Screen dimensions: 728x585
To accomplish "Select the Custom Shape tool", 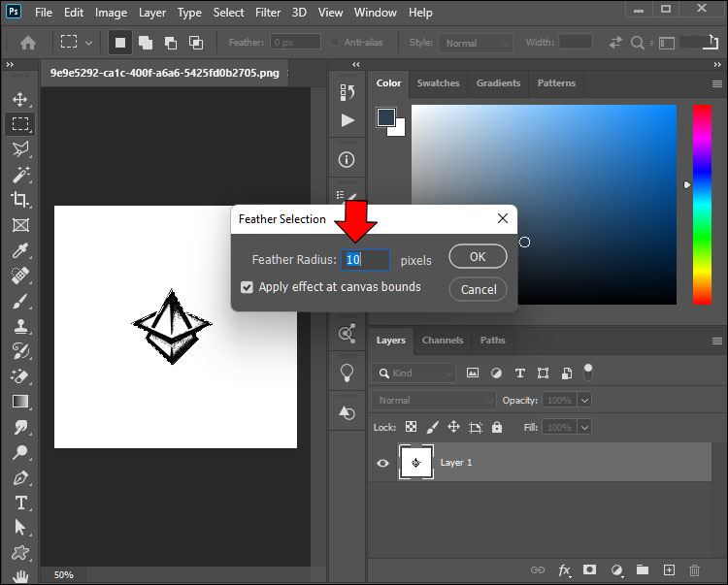I will (x=20, y=553).
